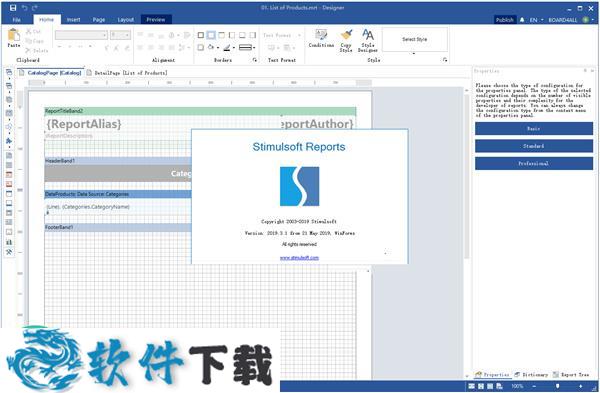Image resolution: width=600 pixels, height=393 pixels.
Task: Select the {ReportAlias} text component
Action: click(84, 124)
